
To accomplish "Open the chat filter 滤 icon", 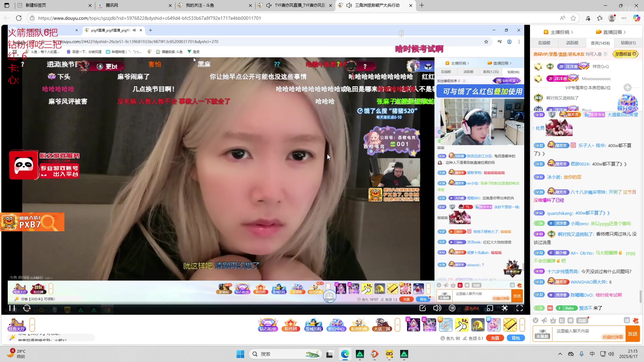I will (627, 320).
